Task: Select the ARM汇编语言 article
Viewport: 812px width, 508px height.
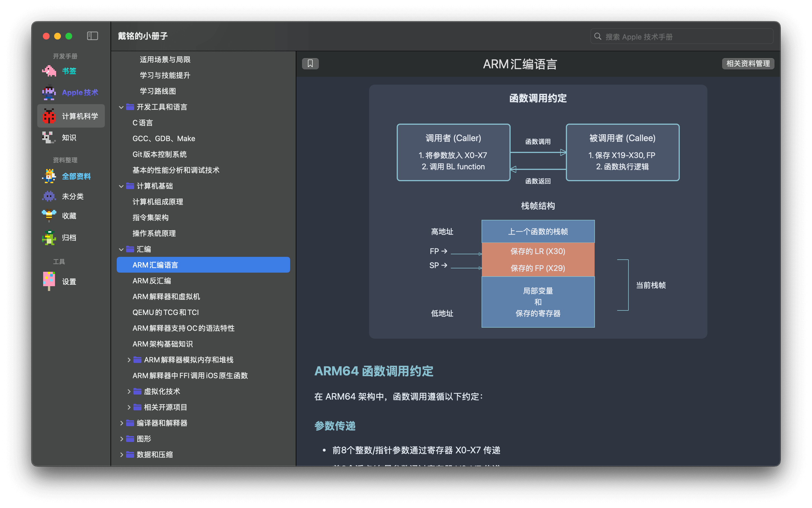Action: point(203,265)
